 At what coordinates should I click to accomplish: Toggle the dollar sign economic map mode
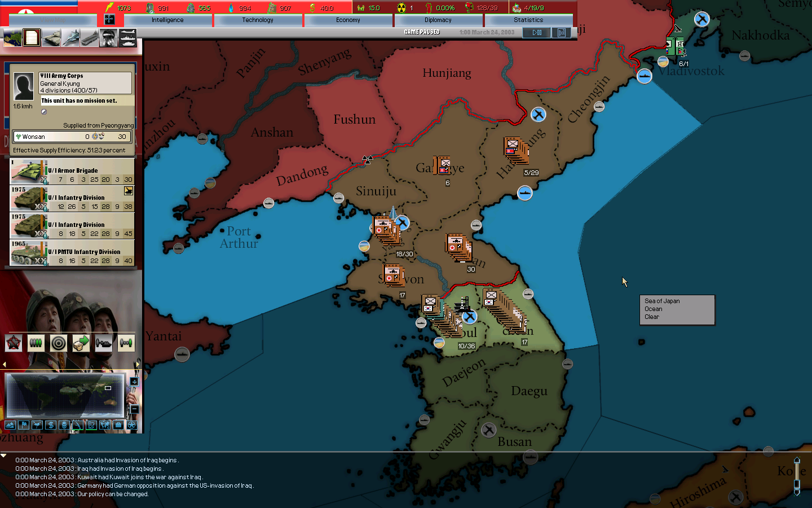coord(51,425)
